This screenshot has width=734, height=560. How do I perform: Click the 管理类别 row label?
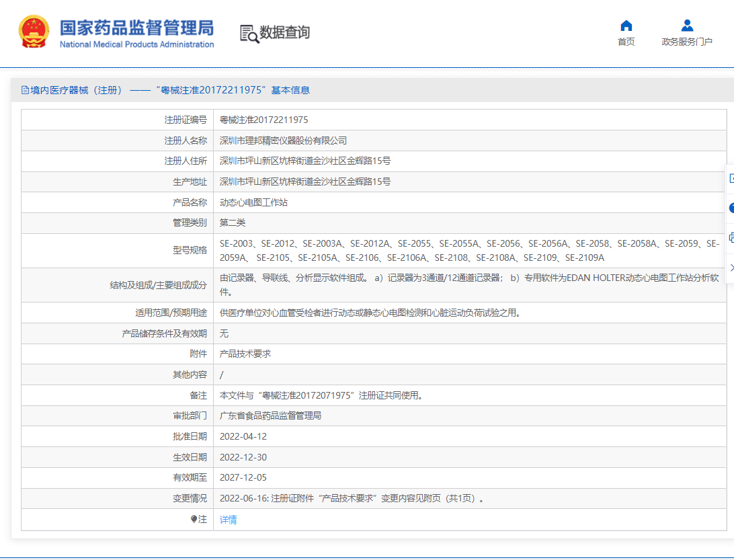[x=190, y=223]
